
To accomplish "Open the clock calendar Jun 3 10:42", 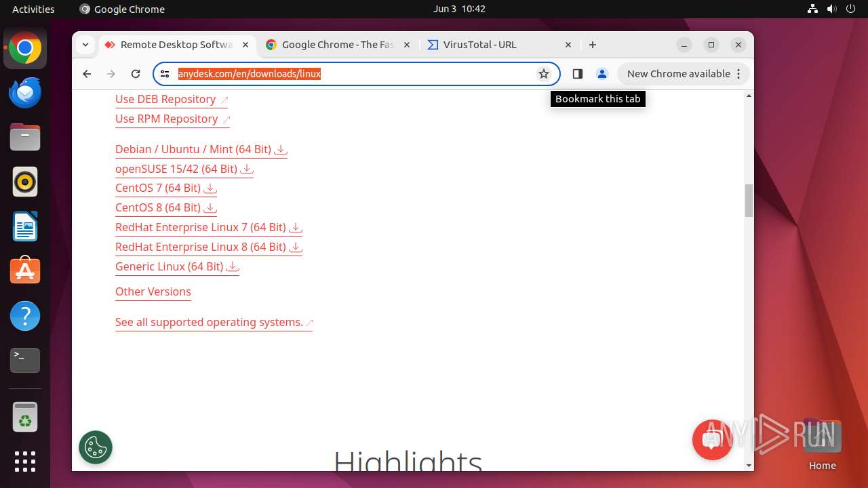I will click(x=459, y=9).
